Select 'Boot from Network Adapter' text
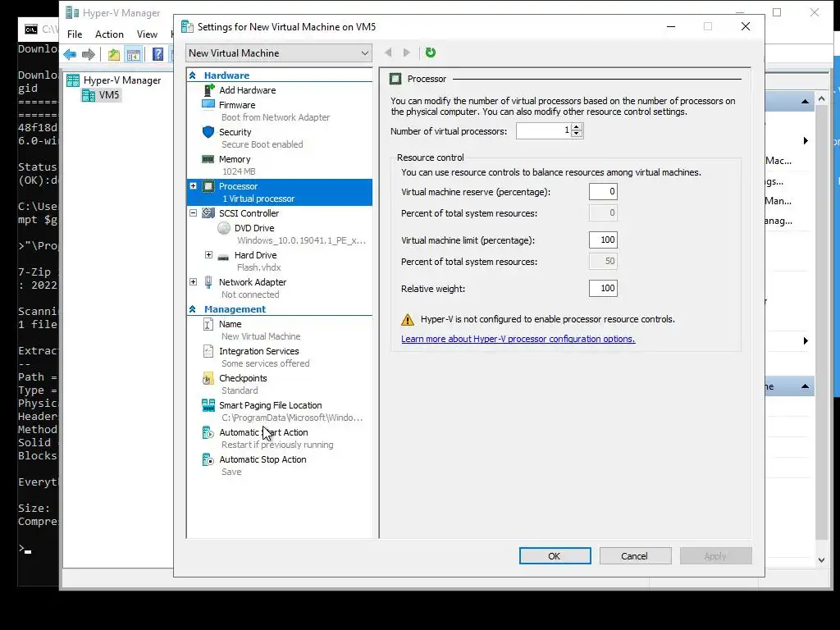Viewport: 840px width, 630px height. (276, 117)
